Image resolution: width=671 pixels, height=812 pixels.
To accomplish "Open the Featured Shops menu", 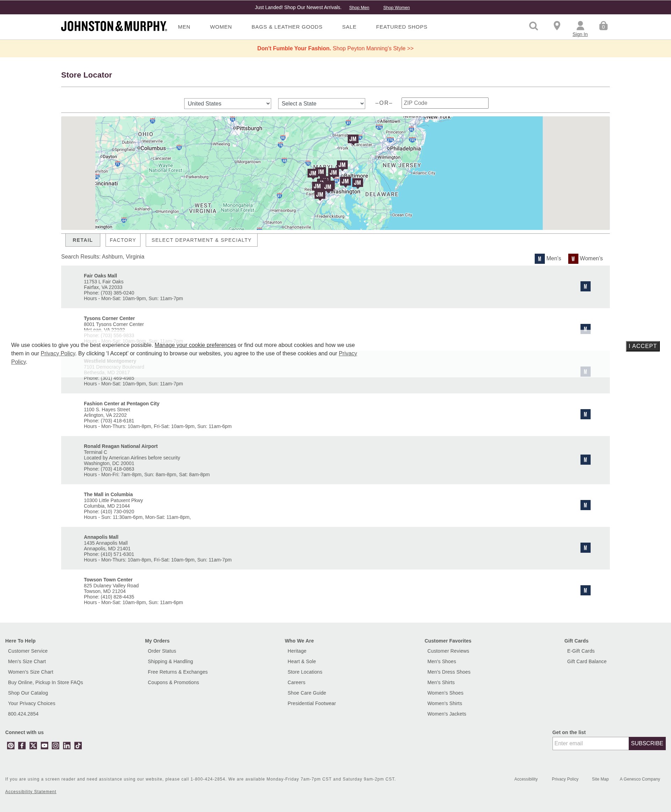I will [402, 27].
